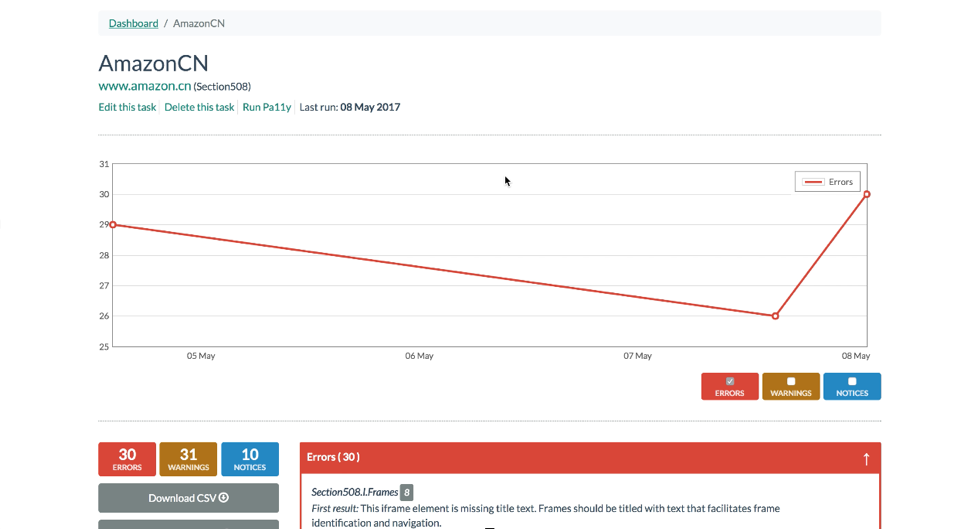Screen dimensions: 975x529
Task: Click the download arrow icon on CSV button
Action: pos(224,497)
